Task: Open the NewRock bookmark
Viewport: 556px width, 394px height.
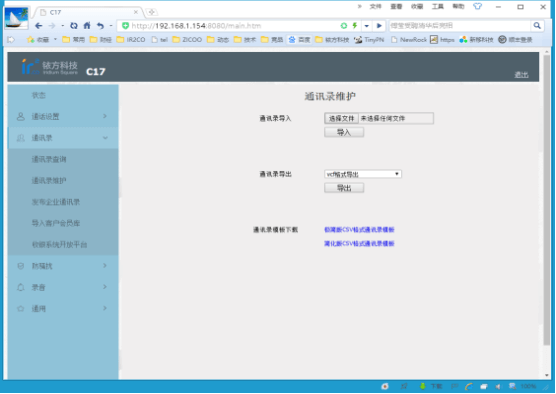Action: point(408,40)
